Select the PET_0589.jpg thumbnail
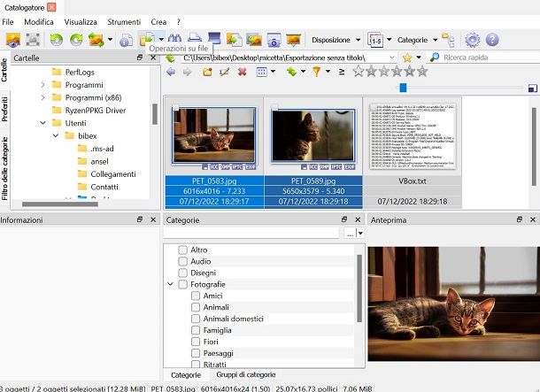This screenshot has width=540, height=392. (x=313, y=153)
